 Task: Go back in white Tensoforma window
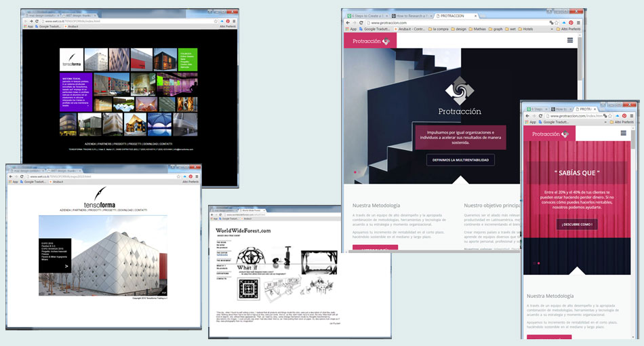pos(11,176)
